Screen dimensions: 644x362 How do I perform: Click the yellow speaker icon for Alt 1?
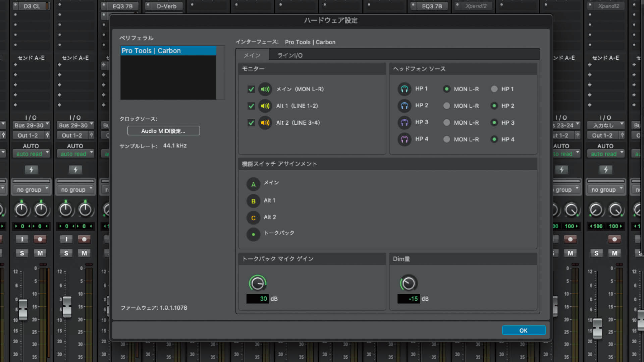265,106
